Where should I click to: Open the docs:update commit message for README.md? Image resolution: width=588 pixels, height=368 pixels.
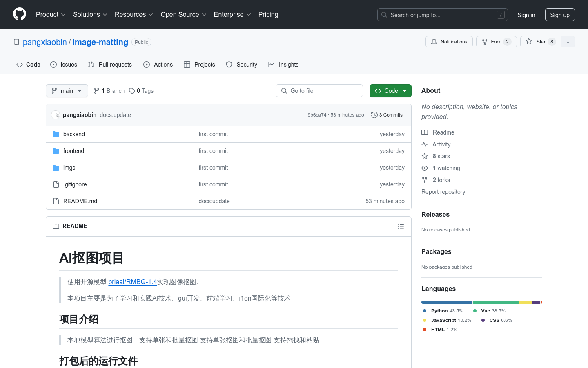(x=214, y=201)
